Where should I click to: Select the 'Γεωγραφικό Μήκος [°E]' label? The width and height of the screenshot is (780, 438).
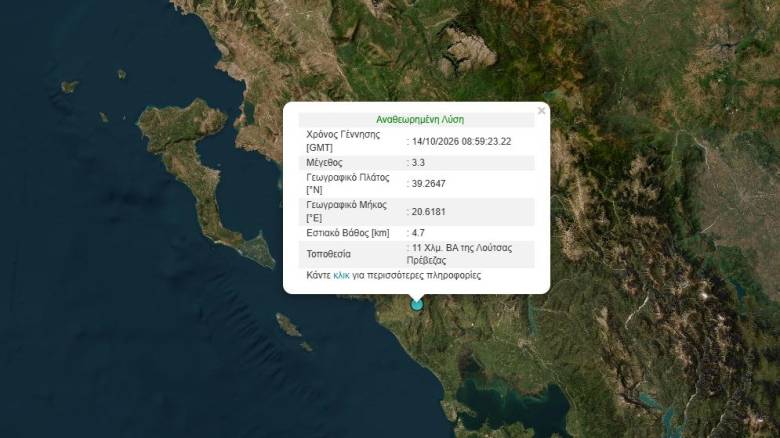pos(346,212)
